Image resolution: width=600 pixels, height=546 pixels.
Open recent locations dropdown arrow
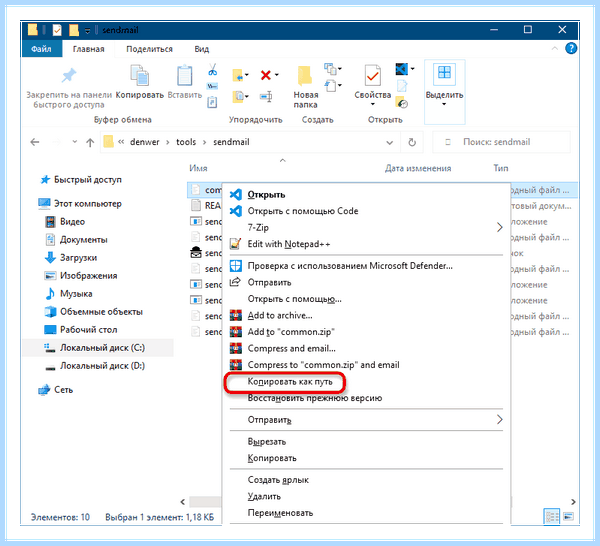(75, 142)
